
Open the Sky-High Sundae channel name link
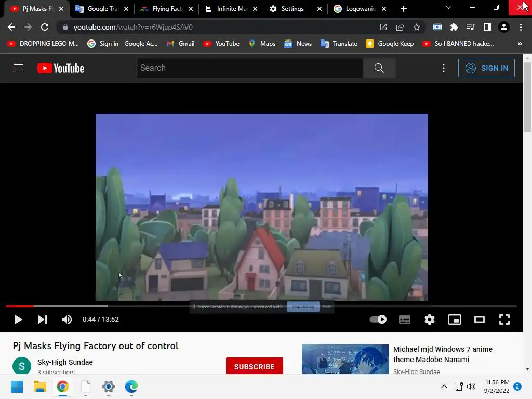pos(65,362)
